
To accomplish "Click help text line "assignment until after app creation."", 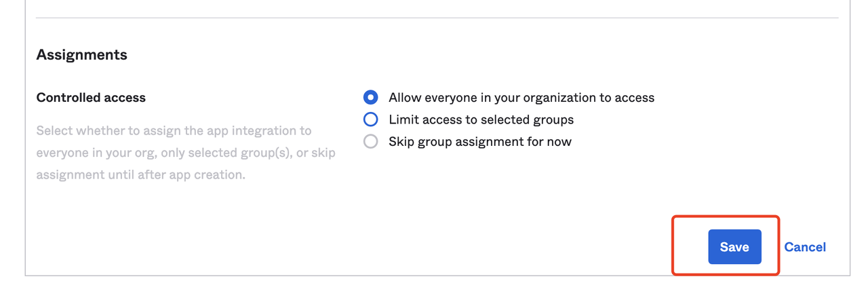I will click(x=140, y=174).
